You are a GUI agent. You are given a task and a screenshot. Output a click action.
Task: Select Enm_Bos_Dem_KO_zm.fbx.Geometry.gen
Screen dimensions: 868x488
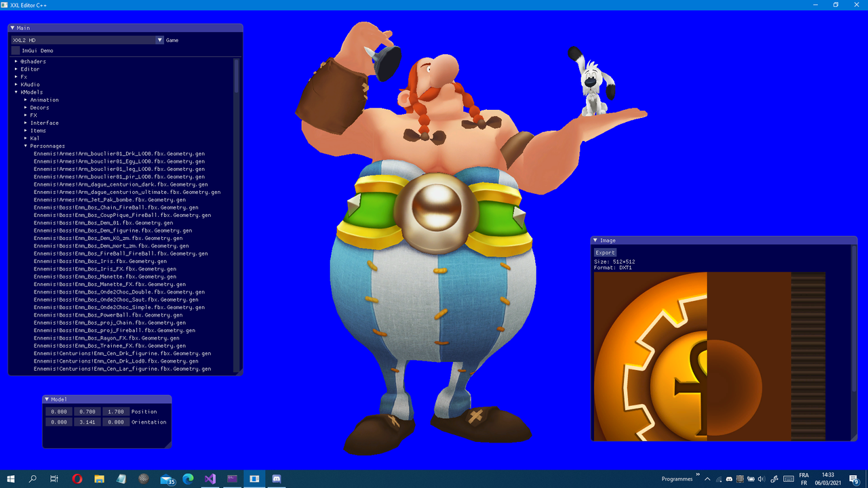tap(108, 238)
